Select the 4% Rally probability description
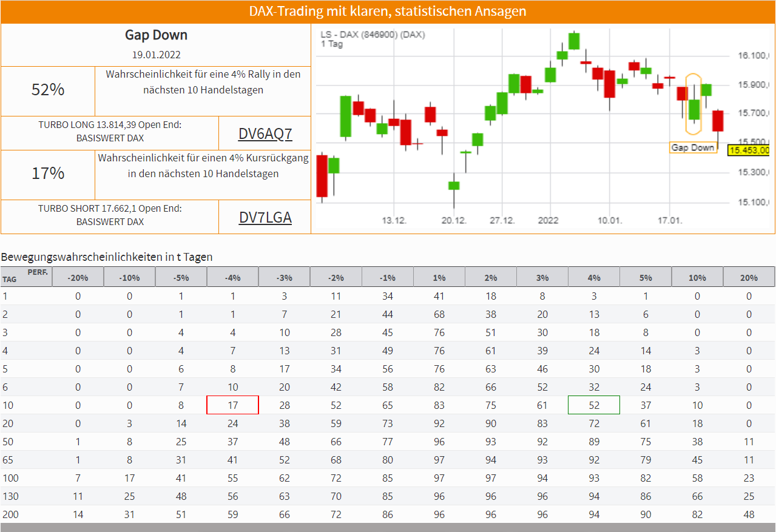Viewport: 776px width, 532px height. click(x=203, y=82)
